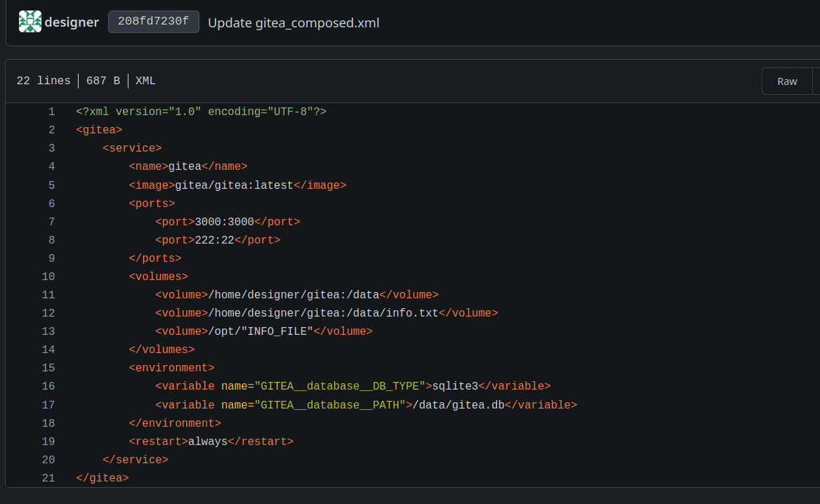Select line number 17 for the database PATH variable
Image resolution: width=820 pixels, height=504 pixels.
coord(48,405)
